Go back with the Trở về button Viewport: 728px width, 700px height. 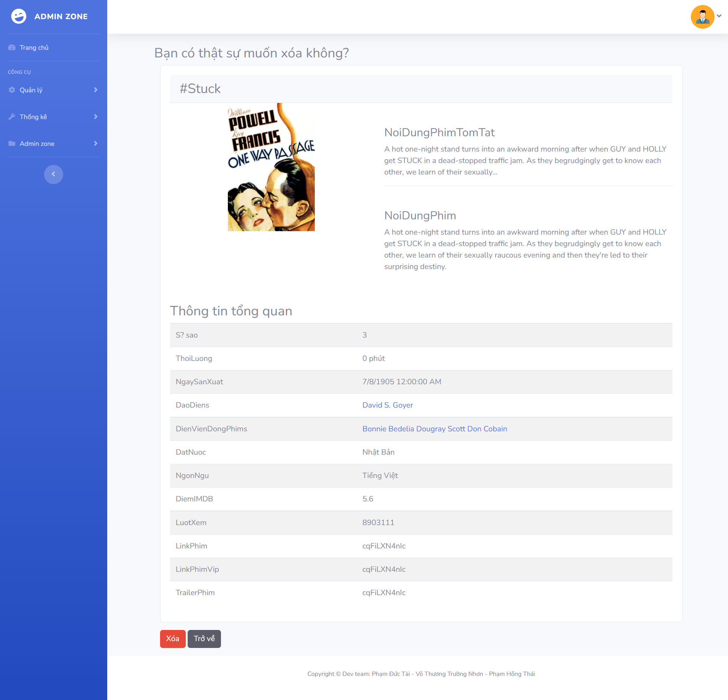(204, 639)
